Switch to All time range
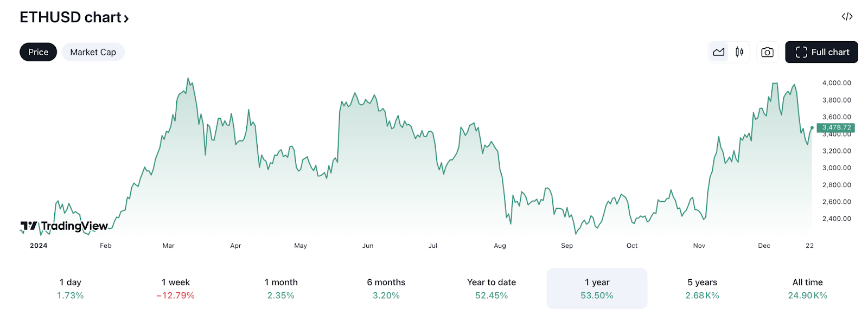 click(x=807, y=288)
